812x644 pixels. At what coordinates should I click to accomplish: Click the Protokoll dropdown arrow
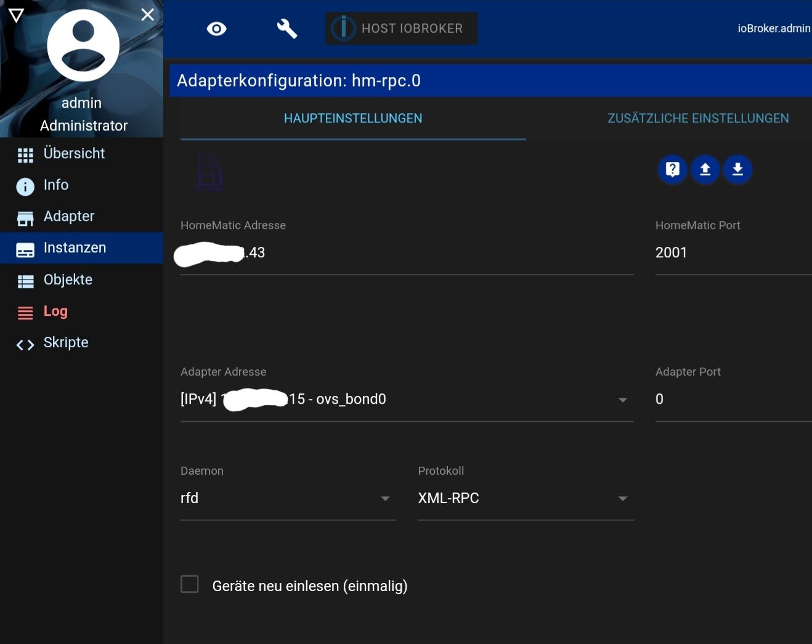point(623,499)
